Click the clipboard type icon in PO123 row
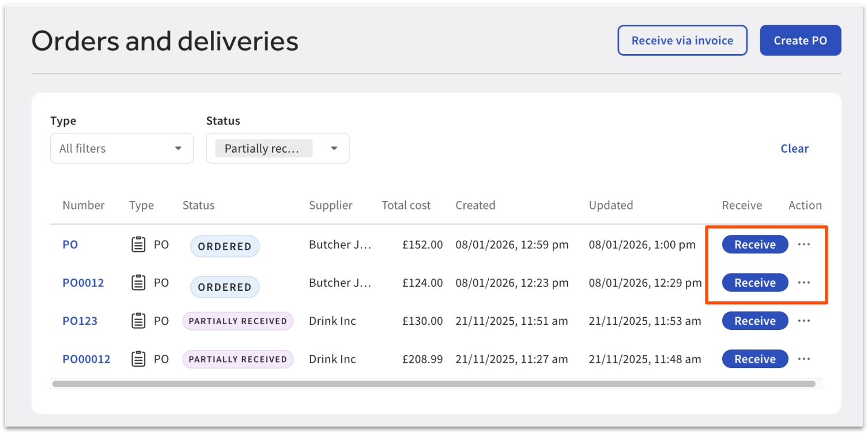 [x=138, y=321]
